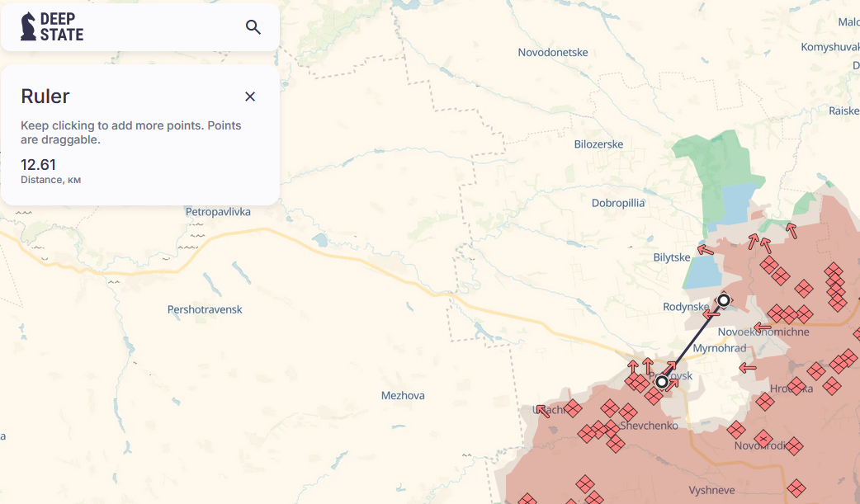Close the Ruler panel
The image size is (860, 504).
250,97
